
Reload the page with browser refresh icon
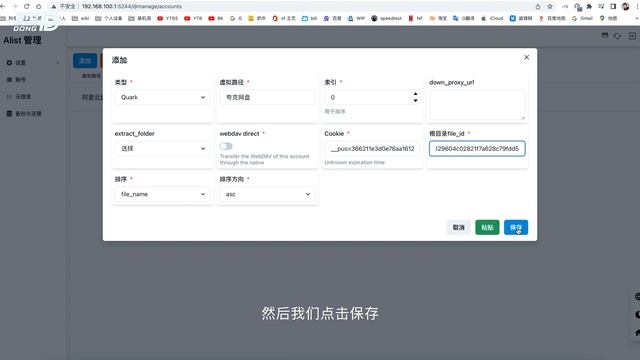[x=27, y=7]
